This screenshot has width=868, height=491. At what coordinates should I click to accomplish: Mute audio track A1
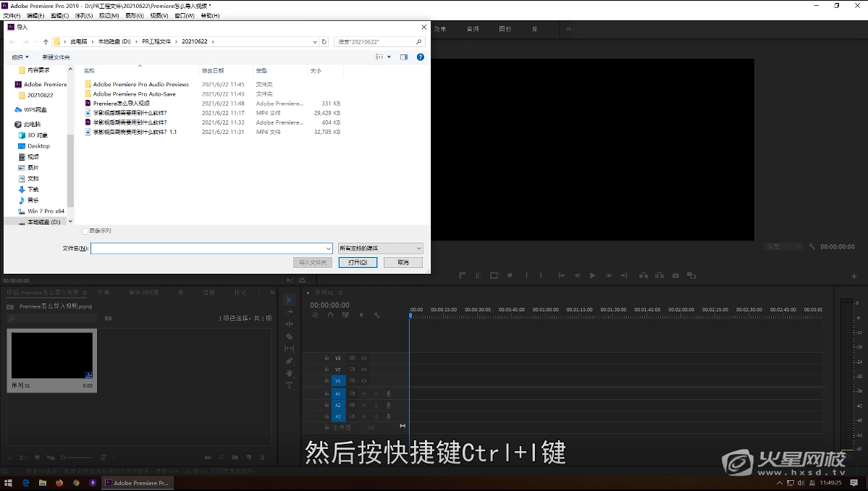pos(364,393)
